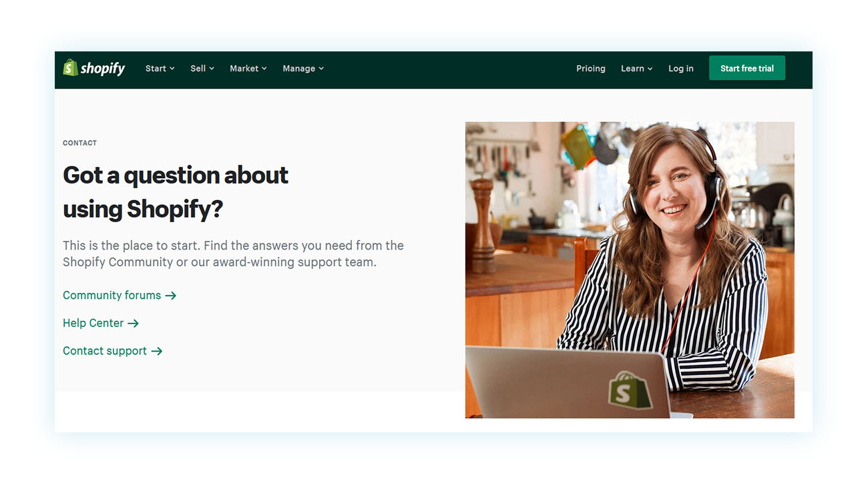Image resolution: width=868 pixels, height=483 pixels.
Task: Select Log in in the header
Action: pyautogui.click(x=681, y=69)
